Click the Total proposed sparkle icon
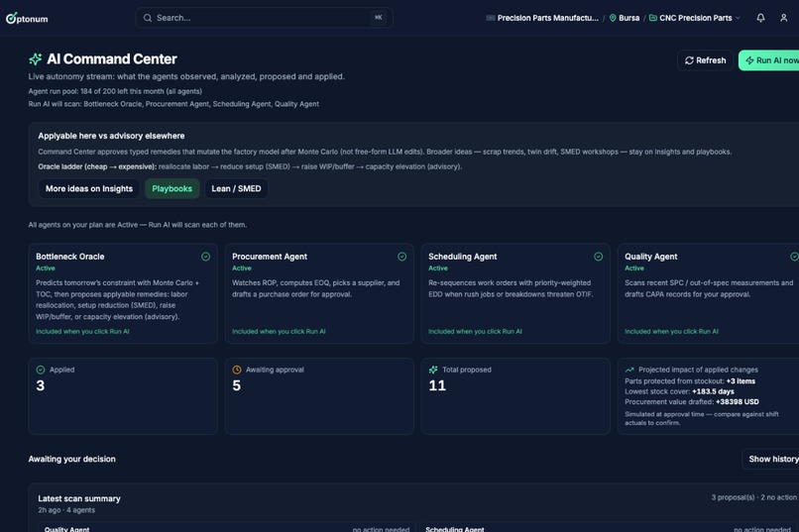The height and width of the screenshot is (532, 799). point(433,370)
